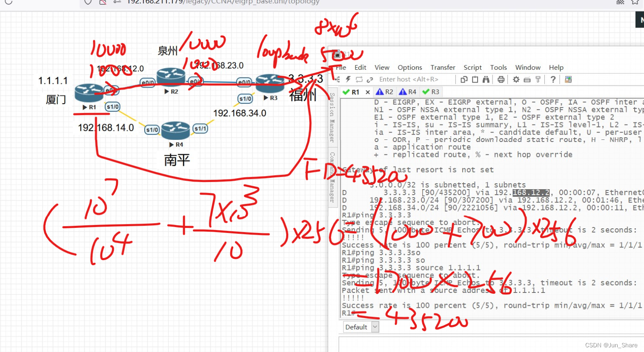Click the Print icon

coord(501,79)
